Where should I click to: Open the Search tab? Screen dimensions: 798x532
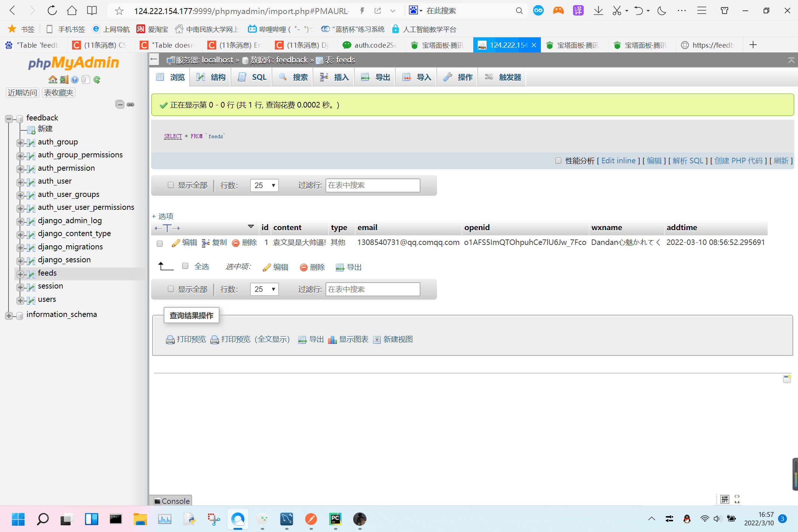[293, 77]
